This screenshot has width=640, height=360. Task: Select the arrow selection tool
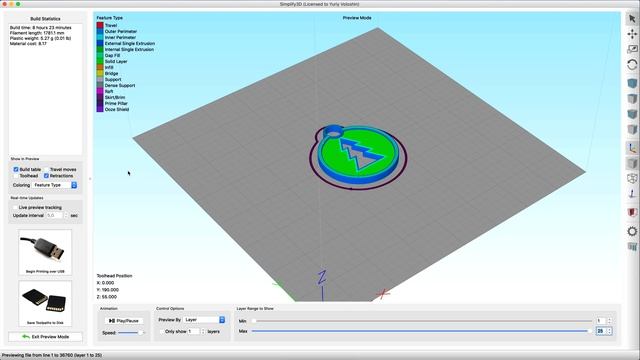(x=632, y=18)
